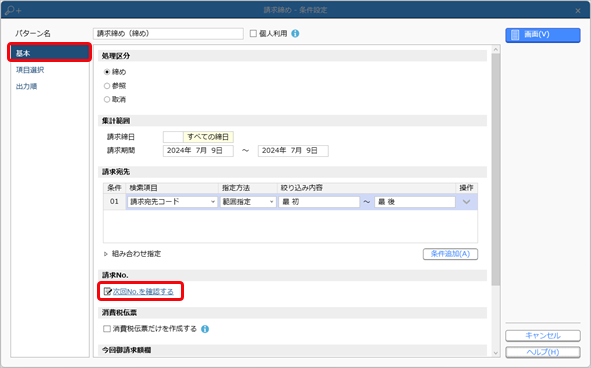Click the screen icon on 画面(V) button
Image resolution: width=591 pixels, height=368 pixels.
(x=515, y=35)
